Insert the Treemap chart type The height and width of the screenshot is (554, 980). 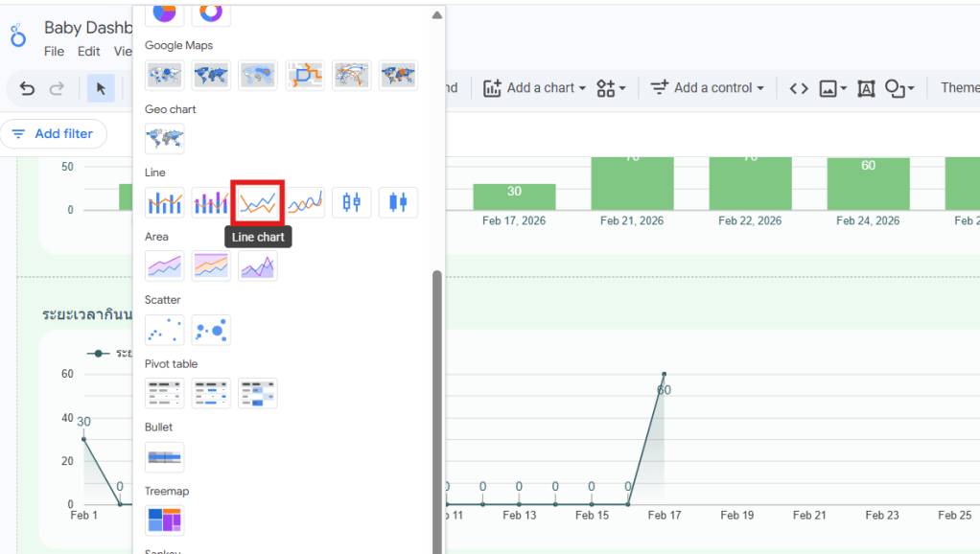click(x=164, y=520)
